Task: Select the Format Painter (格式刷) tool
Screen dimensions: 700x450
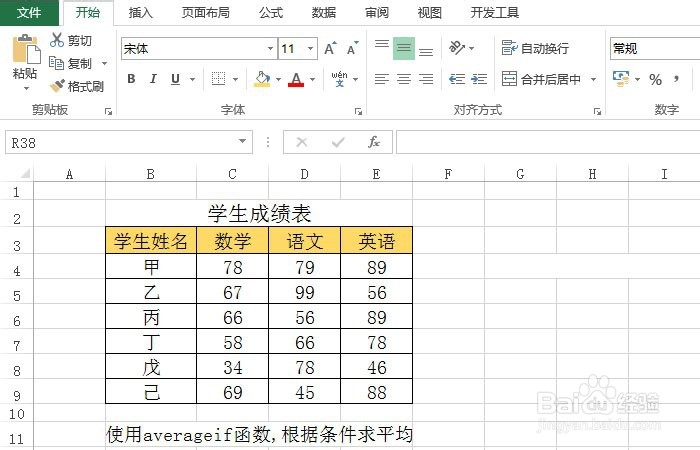Action: pyautogui.click(x=76, y=86)
